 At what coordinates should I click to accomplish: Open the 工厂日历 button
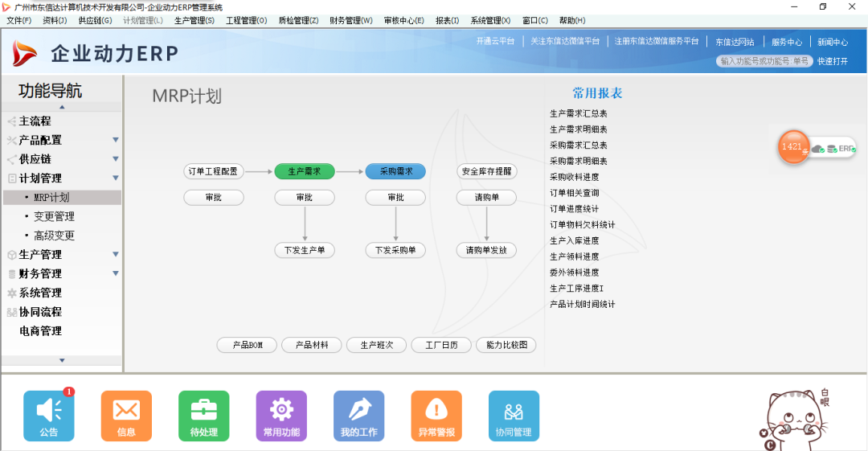pos(441,345)
